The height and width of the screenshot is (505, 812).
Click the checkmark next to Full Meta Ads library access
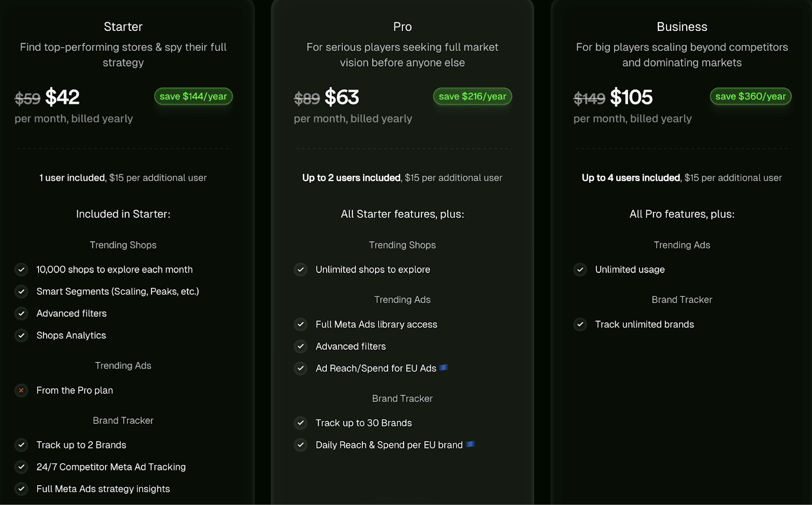coord(300,324)
